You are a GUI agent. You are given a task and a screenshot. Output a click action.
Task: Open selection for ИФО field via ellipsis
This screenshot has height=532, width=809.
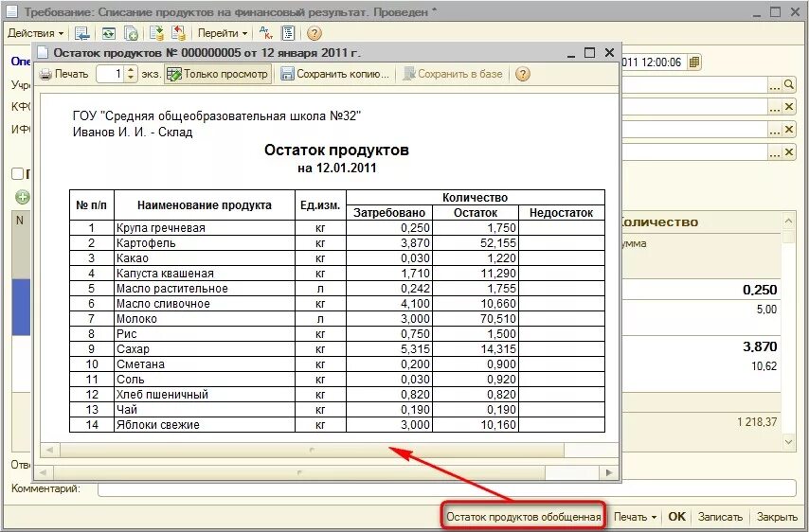pos(775,130)
